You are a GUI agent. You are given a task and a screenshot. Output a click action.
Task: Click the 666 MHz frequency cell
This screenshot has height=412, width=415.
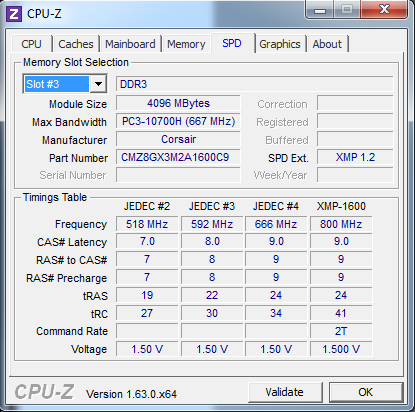(276, 224)
